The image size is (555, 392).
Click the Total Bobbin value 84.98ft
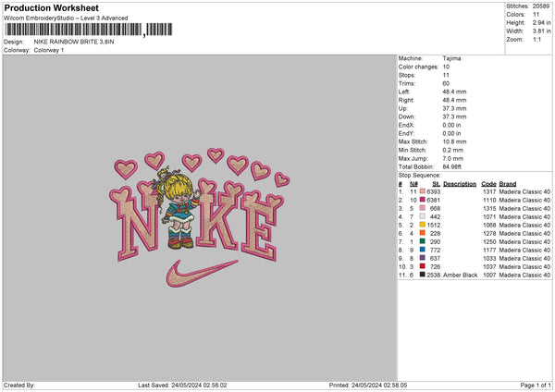click(x=452, y=166)
